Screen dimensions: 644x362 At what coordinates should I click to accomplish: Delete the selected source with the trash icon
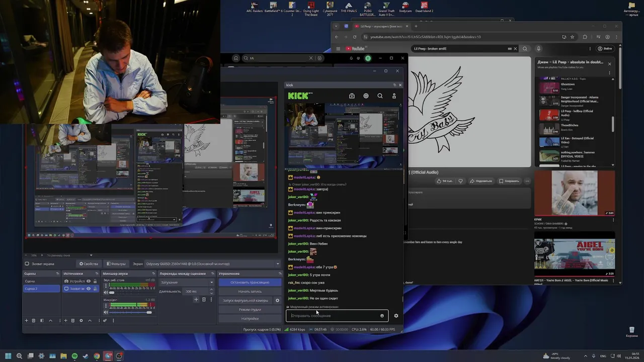pyautogui.click(x=72, y=320)
